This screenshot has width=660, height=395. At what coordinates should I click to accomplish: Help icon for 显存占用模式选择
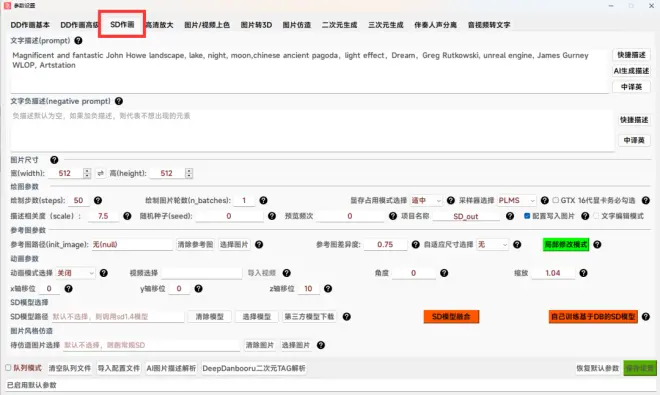(450, 200)
